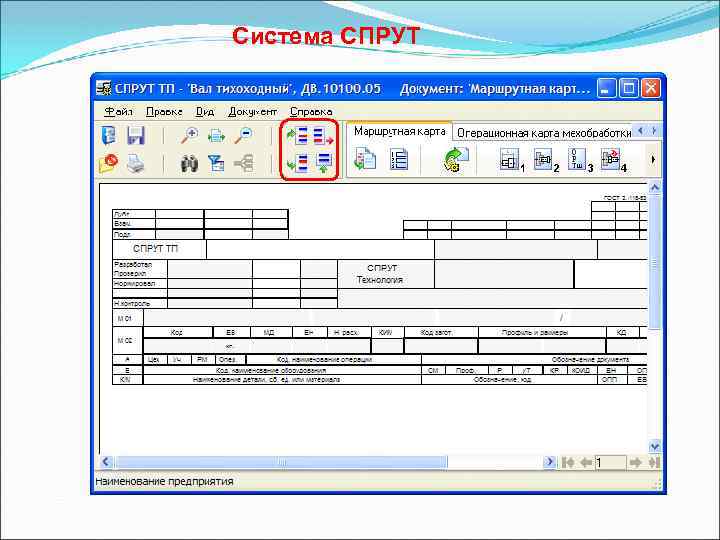Click the СПРУТ ТП cell in document
The image size is (720, 540).
159,249
